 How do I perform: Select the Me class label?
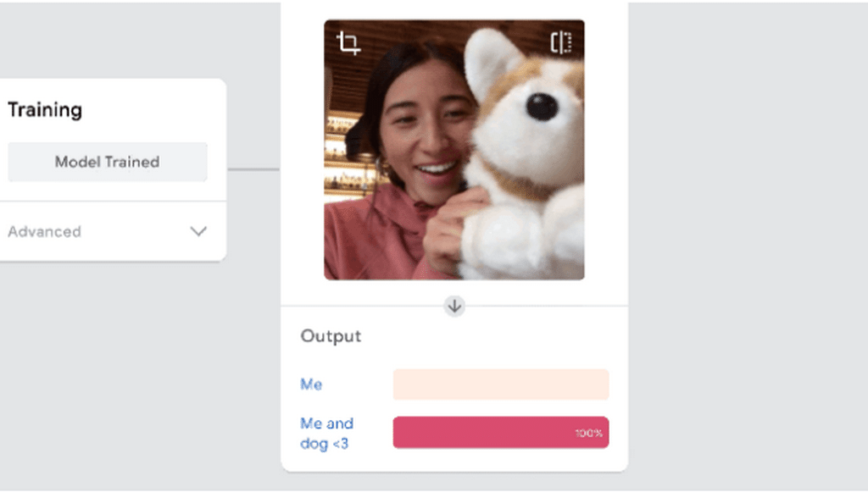(x=311, y=384)
